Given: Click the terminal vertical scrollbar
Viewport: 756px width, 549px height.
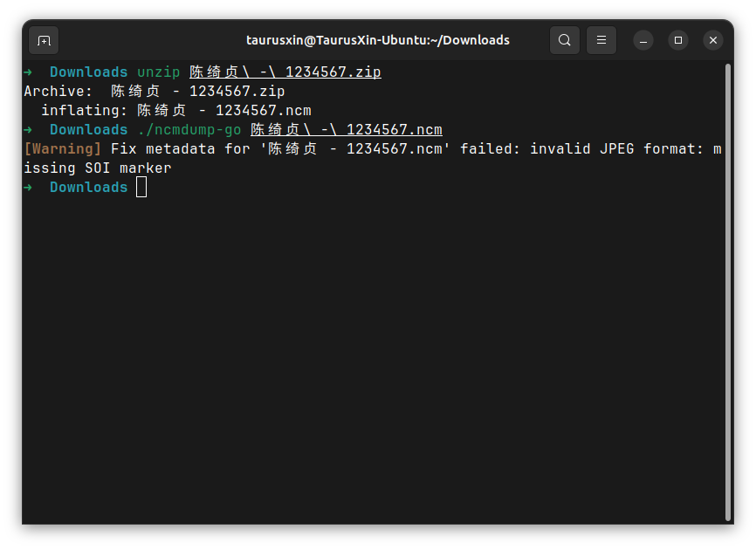Looking at the screenshot, I should pos(727,288).
